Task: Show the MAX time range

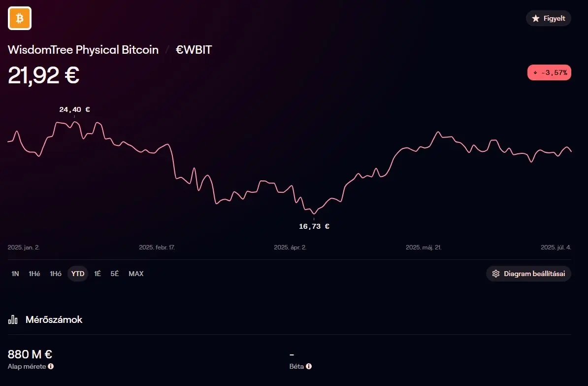Action: click(136, 274)
